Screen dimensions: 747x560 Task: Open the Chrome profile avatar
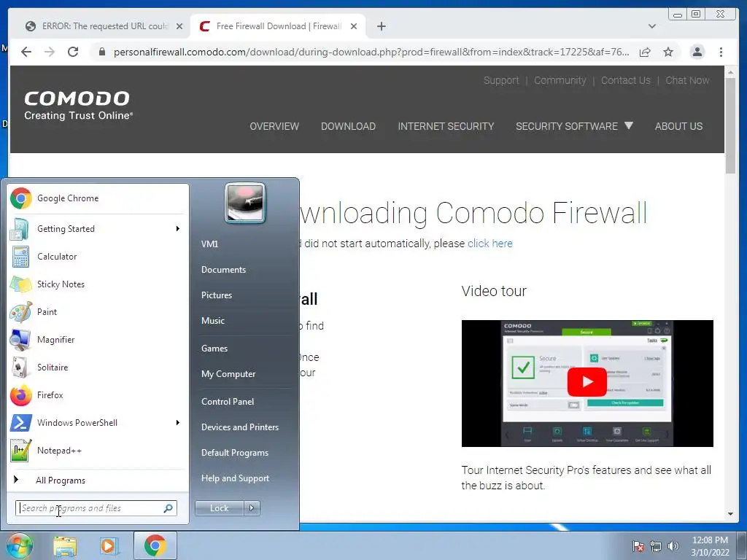697,52
